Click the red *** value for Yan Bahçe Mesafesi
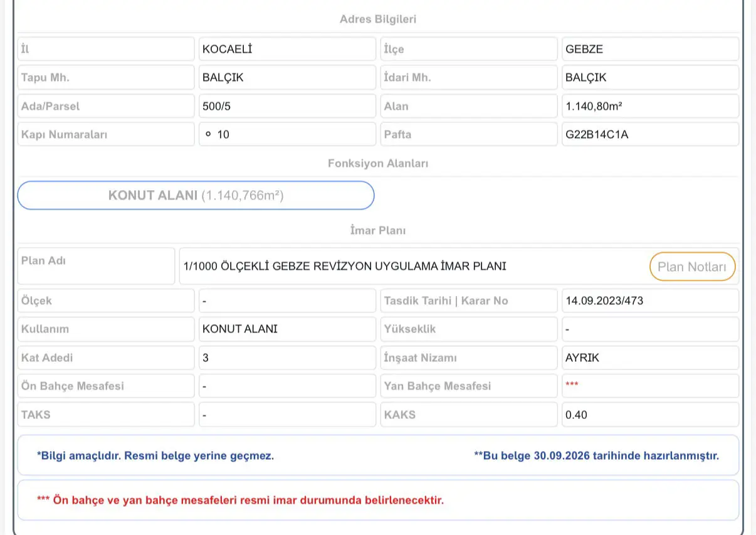This screenshot has height=535, width=756. 572,384
